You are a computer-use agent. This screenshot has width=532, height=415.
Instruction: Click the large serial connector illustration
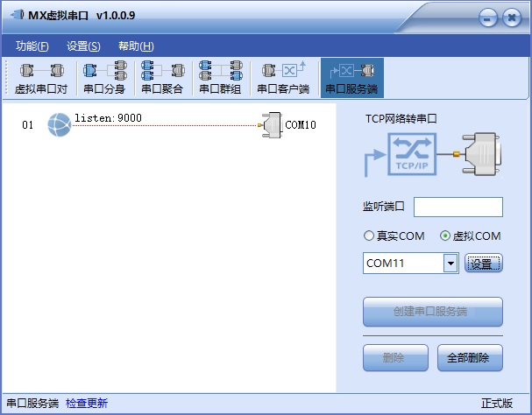481,154
